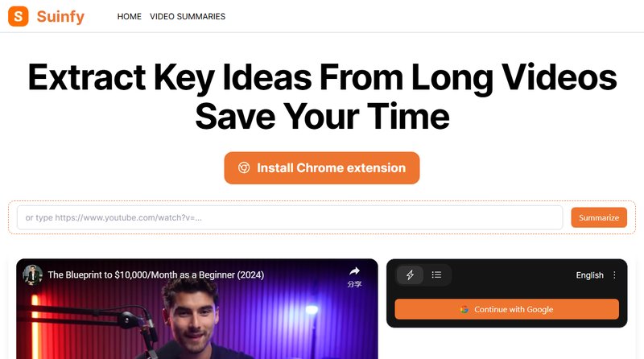Focus the YouTube URL input field
This screenshot has width=644, height=359.
pos(290,217)
